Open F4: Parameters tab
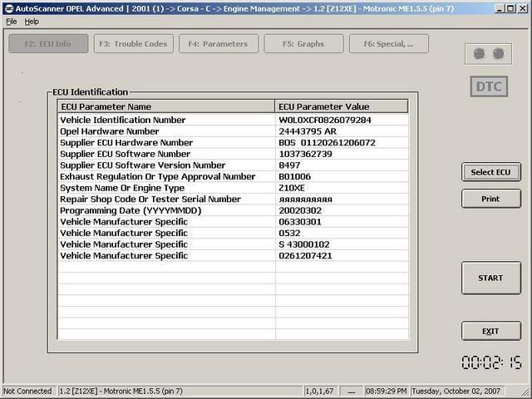532x399 pixels. pos(219,44)
